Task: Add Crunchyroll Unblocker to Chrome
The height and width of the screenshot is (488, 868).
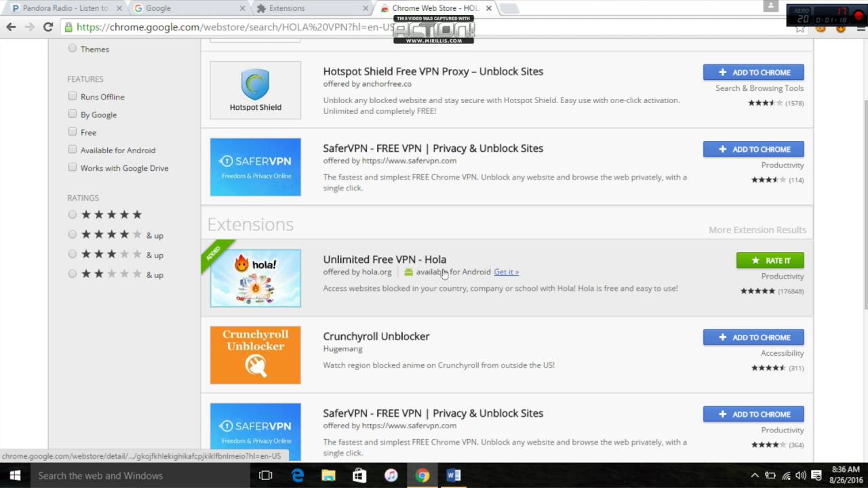Action: coord(753,338)
